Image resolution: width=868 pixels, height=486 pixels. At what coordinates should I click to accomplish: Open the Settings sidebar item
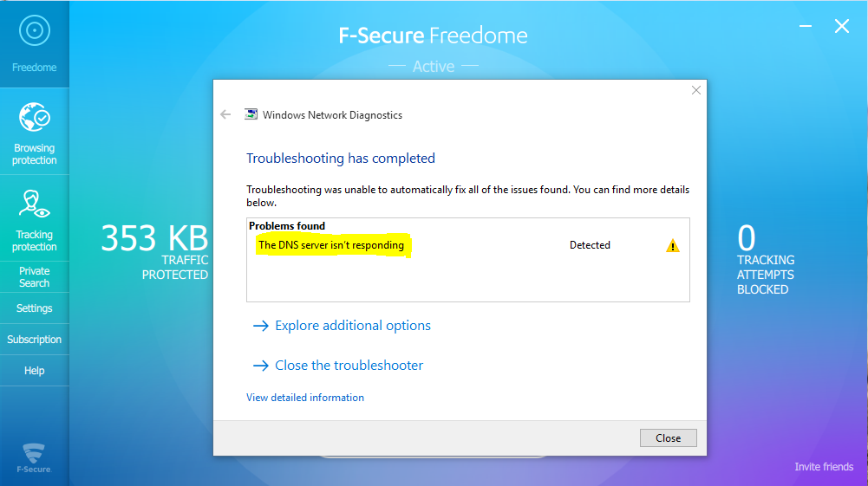[x=35, y=308]
